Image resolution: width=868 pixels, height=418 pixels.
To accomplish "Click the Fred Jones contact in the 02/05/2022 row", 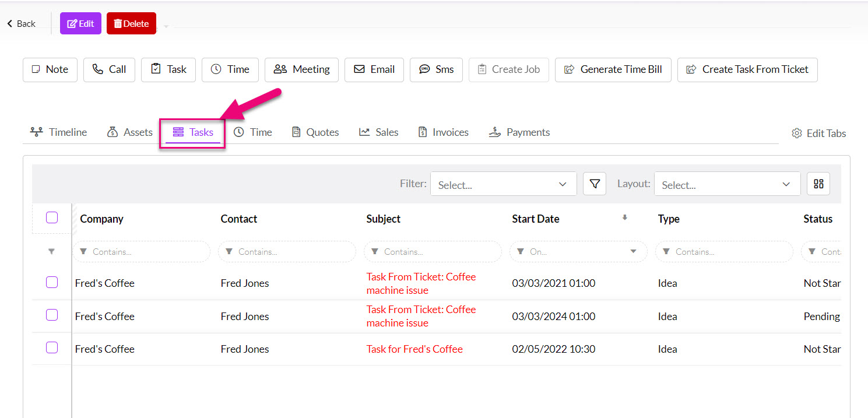I will pos(245,349).
